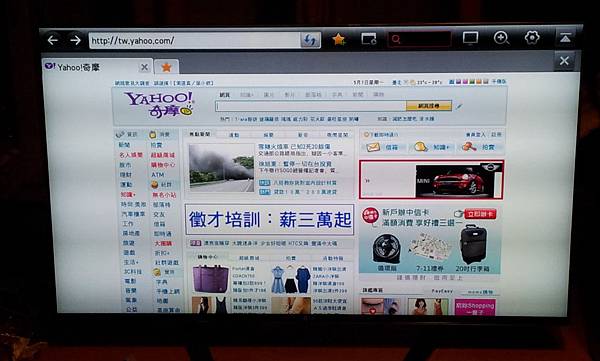Click the 徵才培訓:薪三萬起 banner

click(x=269, y=220)
